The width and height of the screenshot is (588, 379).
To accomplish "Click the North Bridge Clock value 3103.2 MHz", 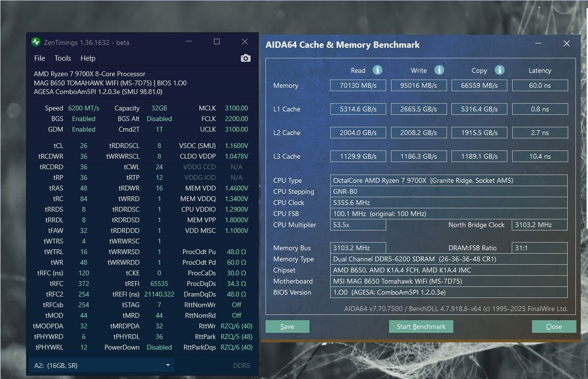I will click(540, 225).
